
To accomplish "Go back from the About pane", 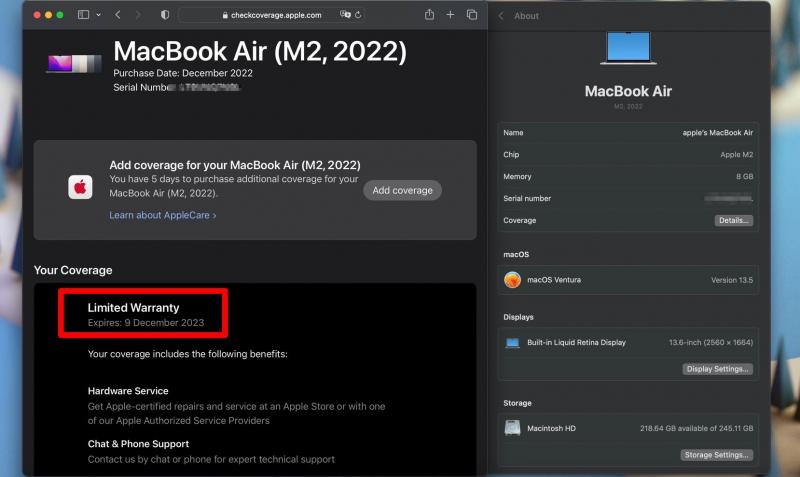I will click(x=501, y=16).
